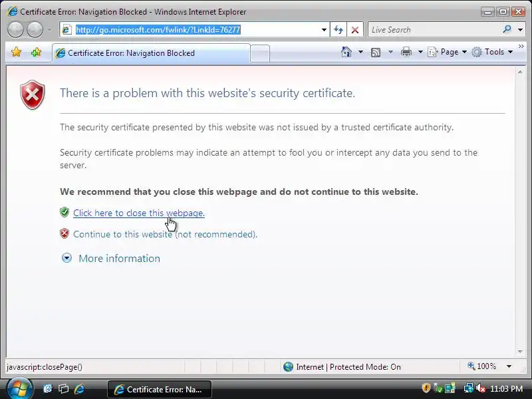Image resolution: width=532 pixels, height=399 pixels.
Task: Go forward with the Forward arrow button
Action: pos(35,30)
